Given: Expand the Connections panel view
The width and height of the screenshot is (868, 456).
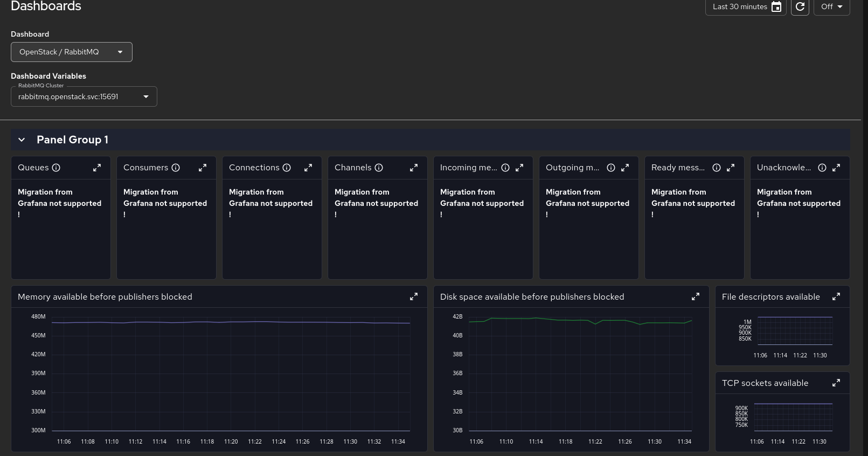Looking at the screenshot, I should click(308, 168).
